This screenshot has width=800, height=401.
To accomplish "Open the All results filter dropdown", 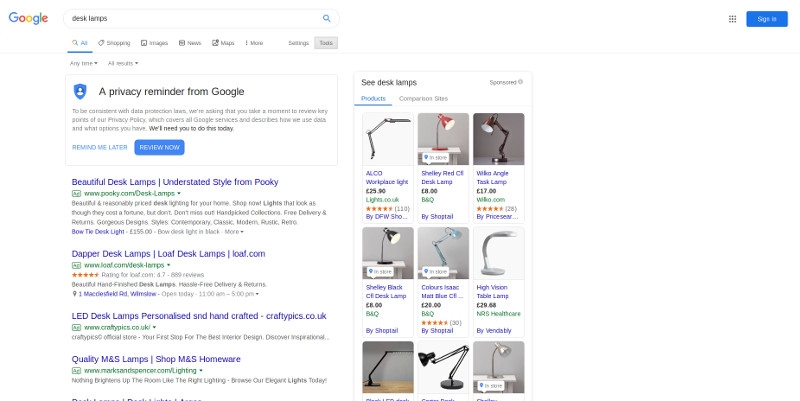I will pos(123,64).
